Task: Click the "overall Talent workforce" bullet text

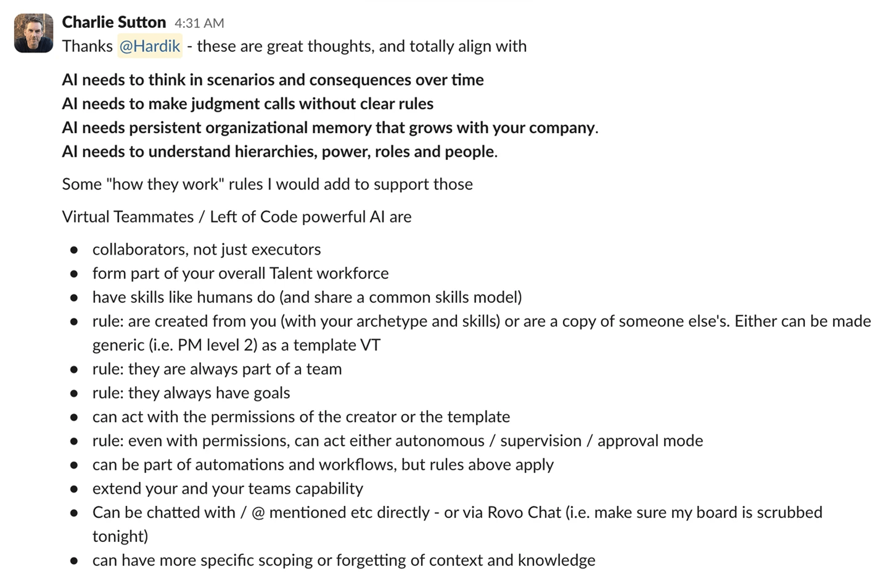Action: click(240, 273)
